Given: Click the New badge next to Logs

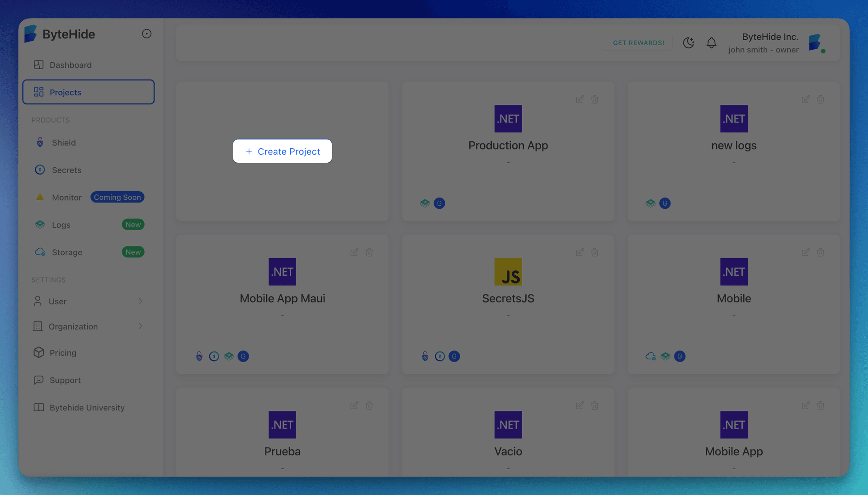Looking at the screenshot, I should click(x=133, y=225).
